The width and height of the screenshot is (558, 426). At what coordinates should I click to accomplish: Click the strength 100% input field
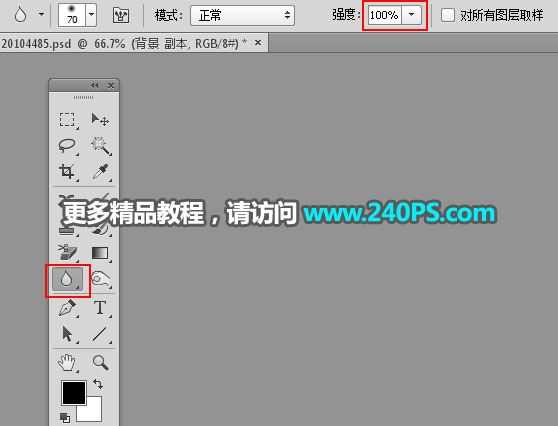coord(385,15)
